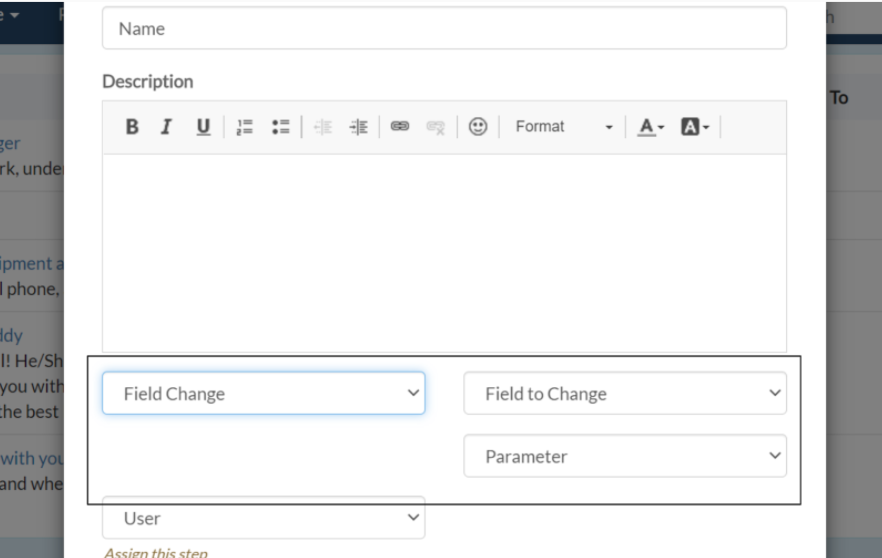The image size is (882, 558).
Task: Insert a hyperlink with the link icon
Action: point(400,127)
